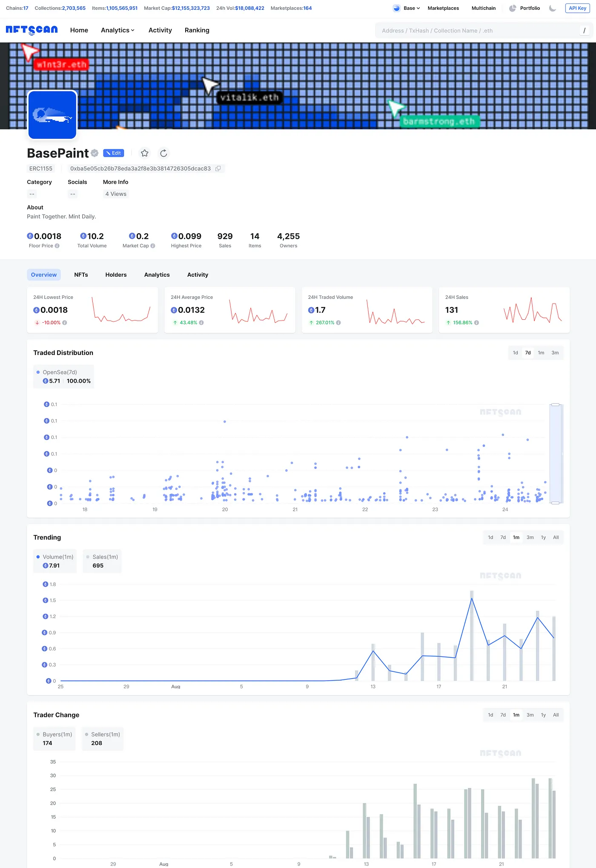Screen dimensions: 596x868
Task: Set Trending range to 3m
Action: coord(530,538)
